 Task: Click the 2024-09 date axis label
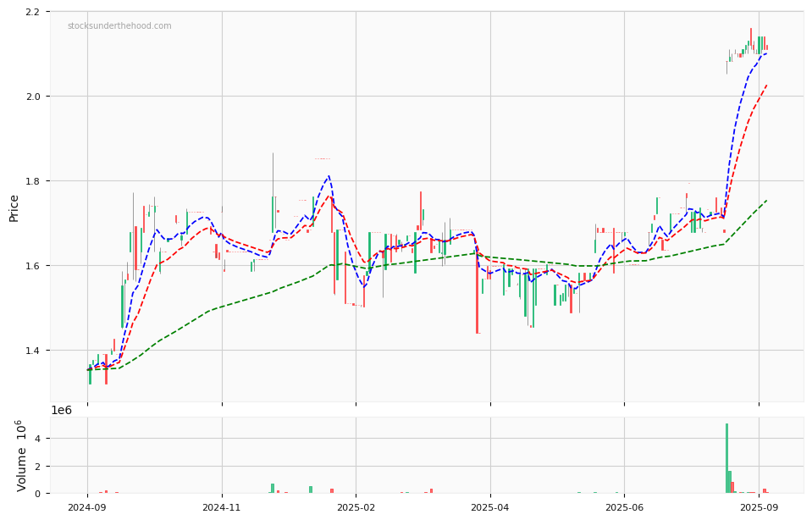pyautogui.click(x=87, y=508)
